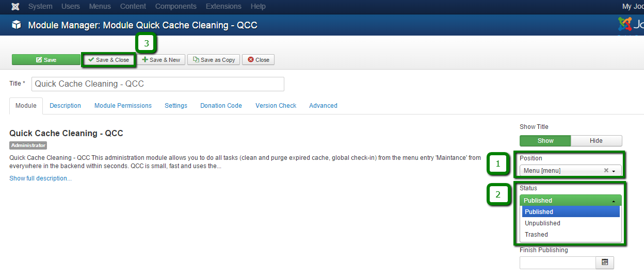Set Show Title to Show
Viewport: 644px width, 279px height.
coord(545,141)
